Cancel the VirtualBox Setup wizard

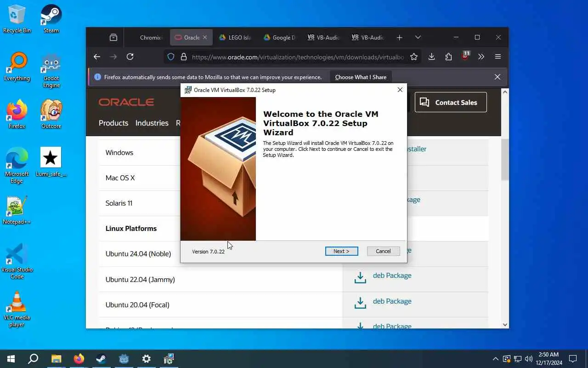[x=383, y=251]
